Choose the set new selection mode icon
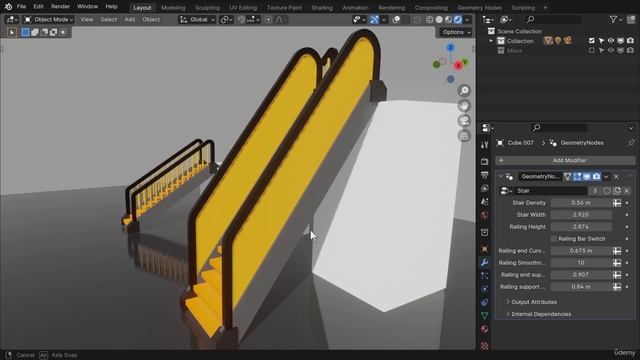The image size is (640, 360). [25, 32]
